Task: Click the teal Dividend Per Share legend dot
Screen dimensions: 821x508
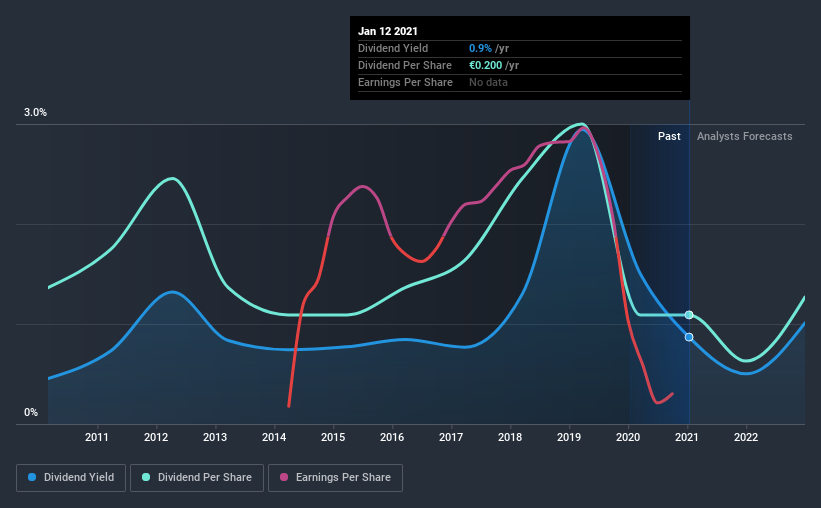Action: click(x=146, y=477)
